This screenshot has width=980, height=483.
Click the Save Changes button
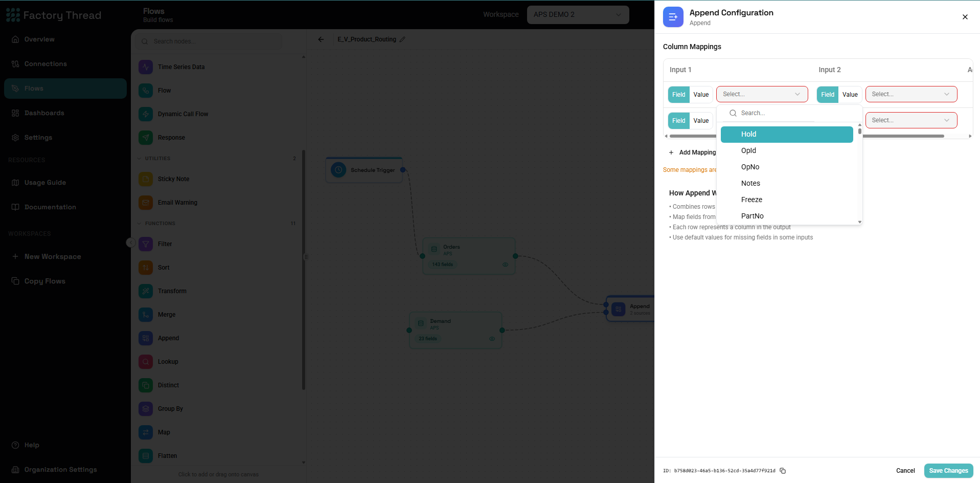coord(948,471)
